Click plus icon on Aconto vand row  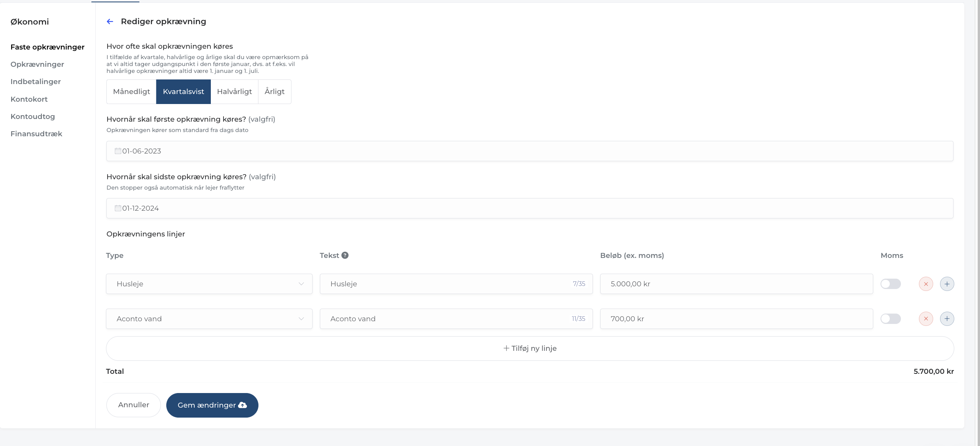pyautogui.click(x=947, y=319)
